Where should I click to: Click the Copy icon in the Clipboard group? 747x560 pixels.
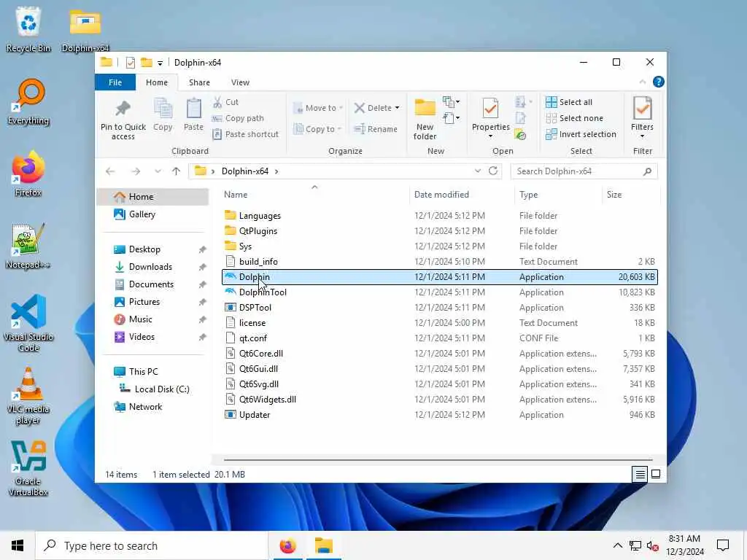point(163,114)
